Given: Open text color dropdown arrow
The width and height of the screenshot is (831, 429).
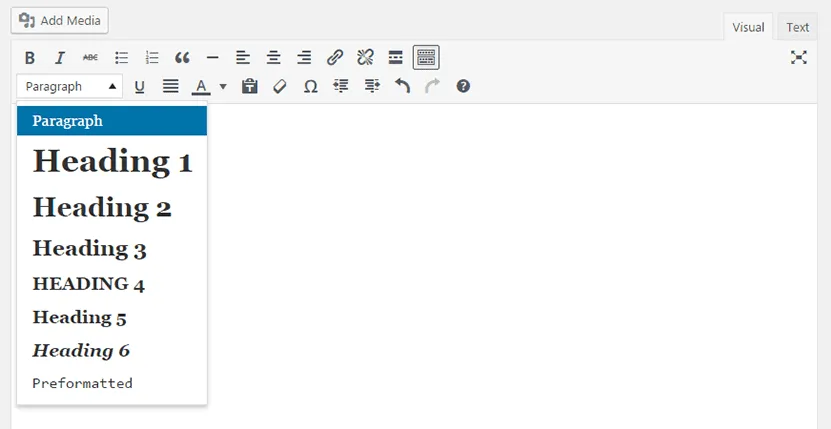Looking at the screenshot, I should click(x=223, y=87).
